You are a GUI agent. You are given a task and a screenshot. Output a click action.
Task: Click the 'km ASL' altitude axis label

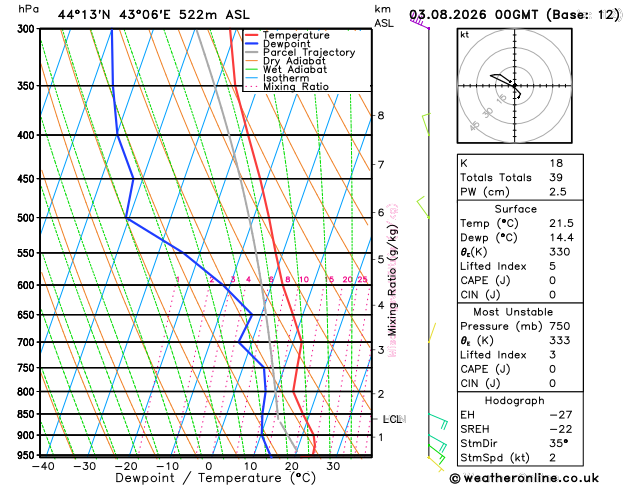click(383, 16)
